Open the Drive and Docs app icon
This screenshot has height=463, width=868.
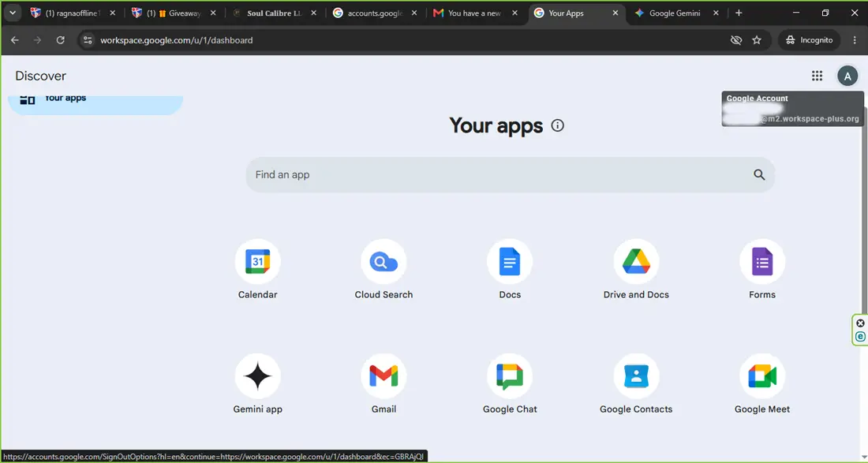tap(636, 262)
